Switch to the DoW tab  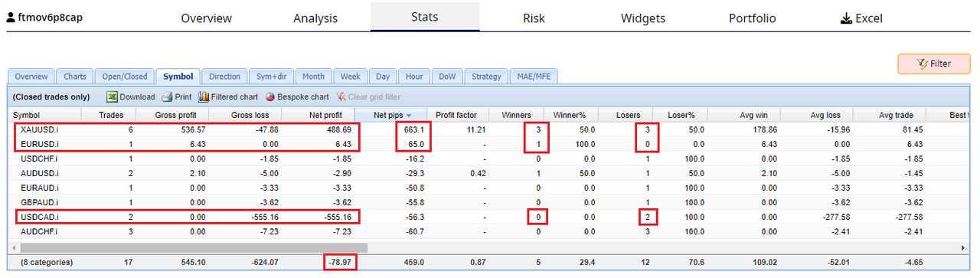pos(447,77)
